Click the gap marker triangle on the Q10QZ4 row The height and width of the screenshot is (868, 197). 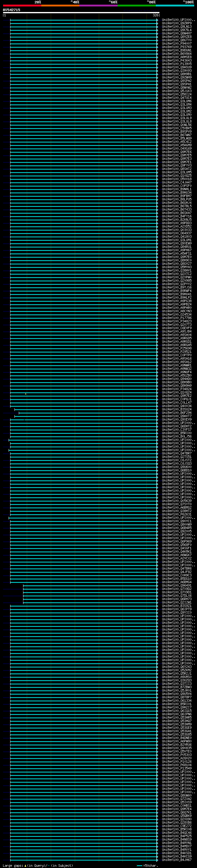pos(26,394)
